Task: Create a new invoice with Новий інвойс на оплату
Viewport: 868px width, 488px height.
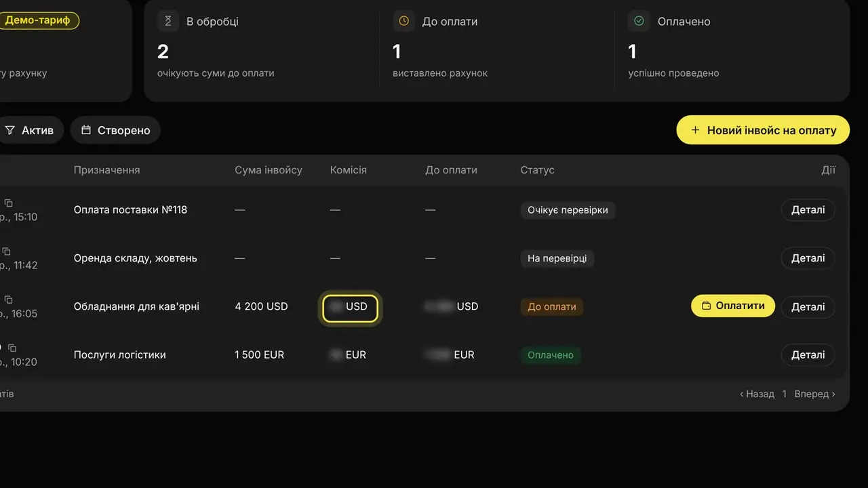Action: [x=763, y=130]
